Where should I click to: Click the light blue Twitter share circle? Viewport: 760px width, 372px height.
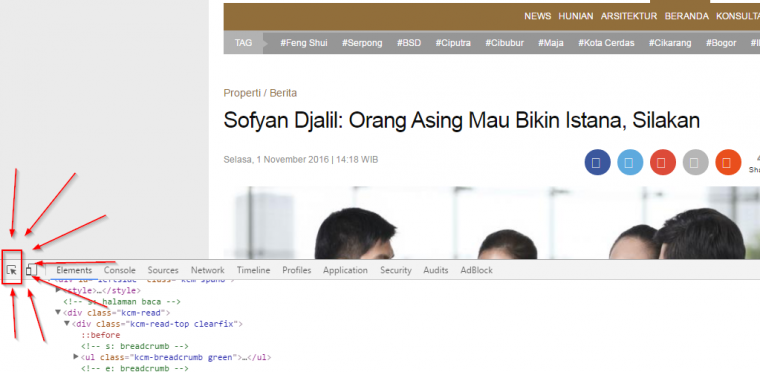(x=630, y=162)
